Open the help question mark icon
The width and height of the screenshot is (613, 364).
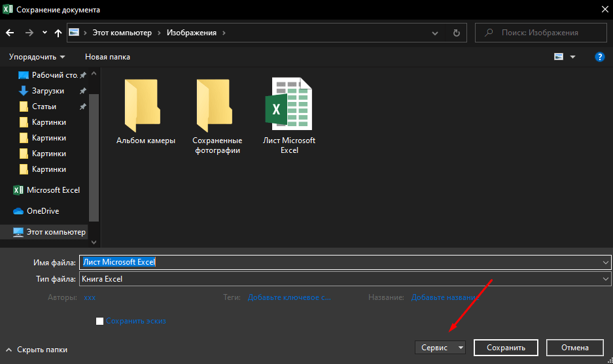600,57
